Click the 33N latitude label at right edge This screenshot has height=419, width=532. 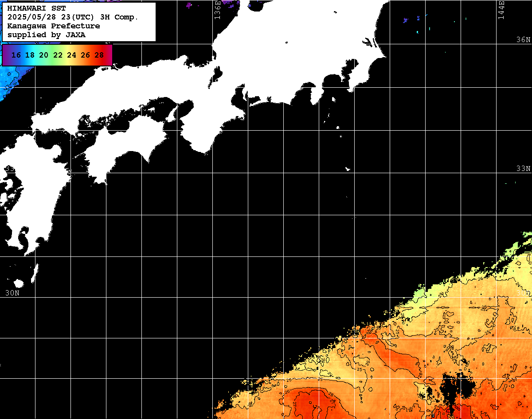[523, 169]
